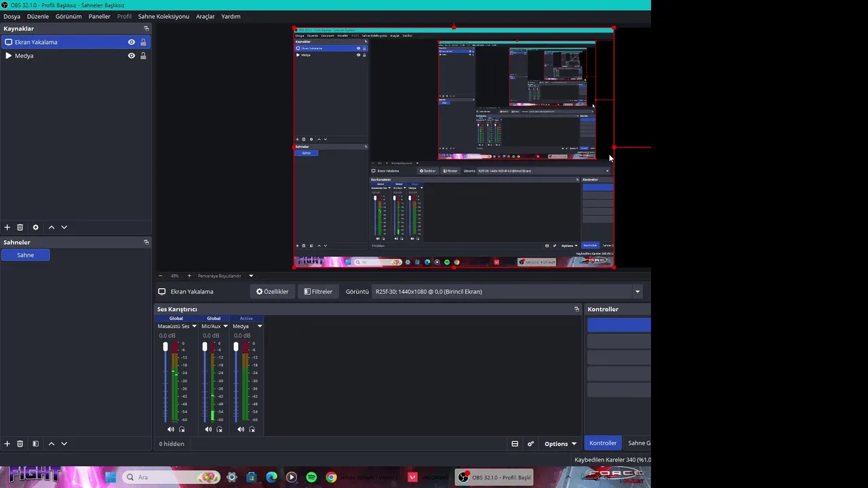Open the Araçlar menu
This screenshot has width=868, height=488.
click(x=205, y=16)
